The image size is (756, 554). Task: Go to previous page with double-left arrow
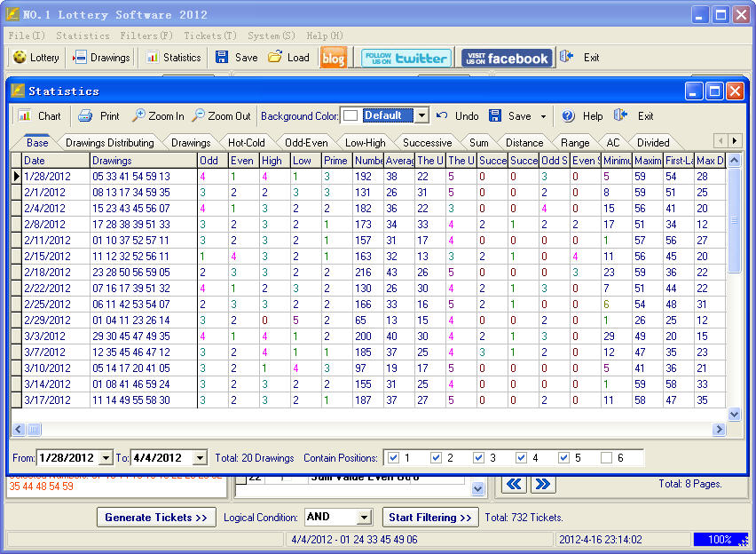[x=514, y=484]
